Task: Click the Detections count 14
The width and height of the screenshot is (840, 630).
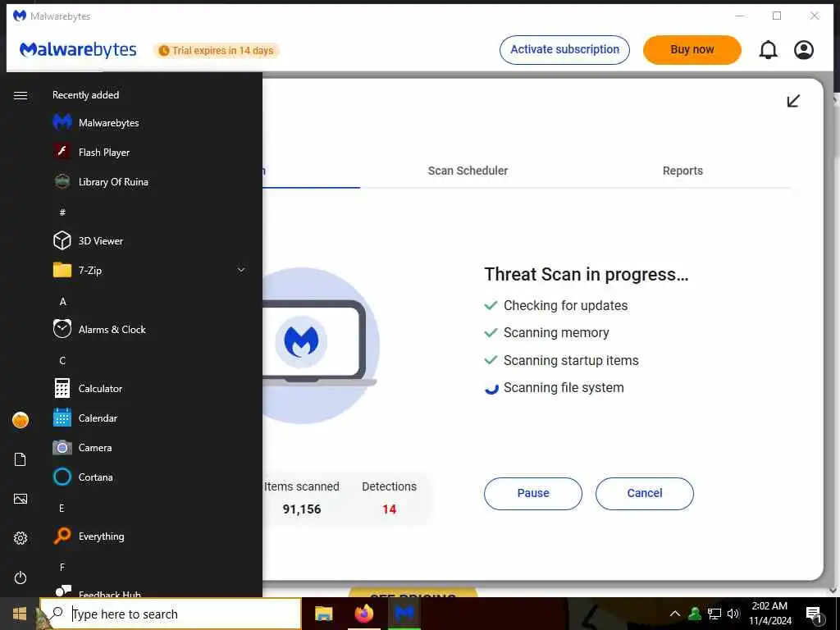Action: click(389, 509)
